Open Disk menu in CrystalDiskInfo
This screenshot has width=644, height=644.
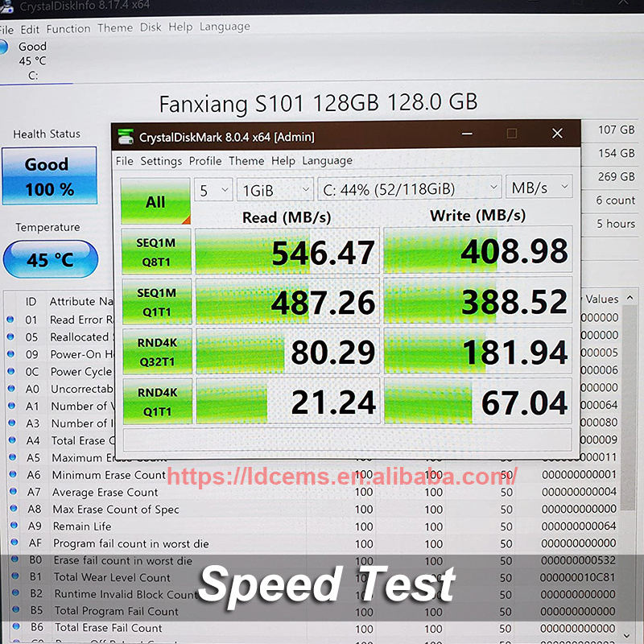[x=151, y=27]
